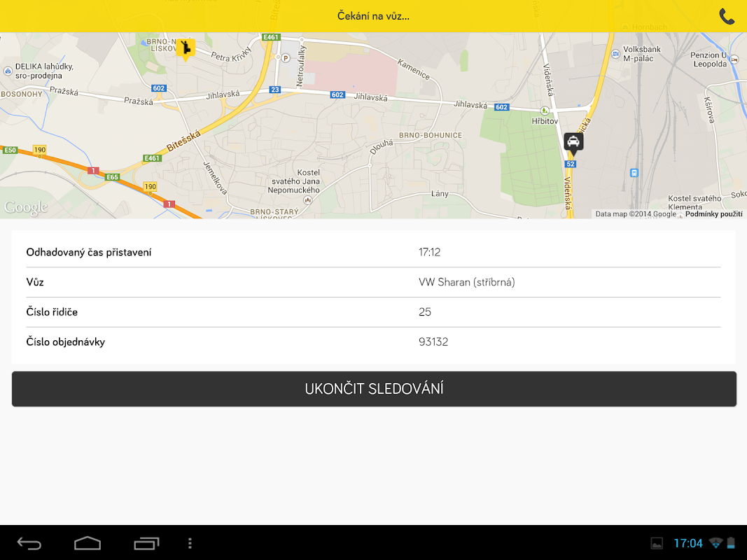Tap the VW Sharan (stříbrná) vehicle value

(x=467, y=282)
